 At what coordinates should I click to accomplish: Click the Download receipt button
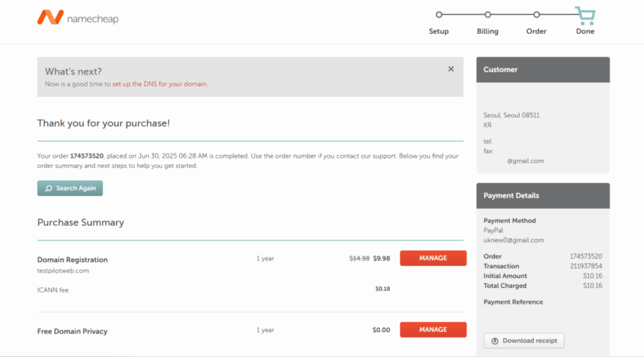coord(524,341)
